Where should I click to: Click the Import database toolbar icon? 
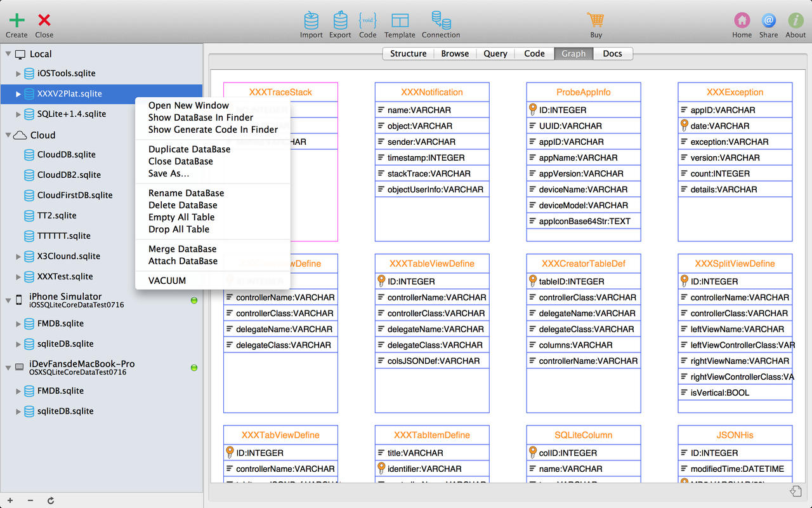tap(311, 21)
